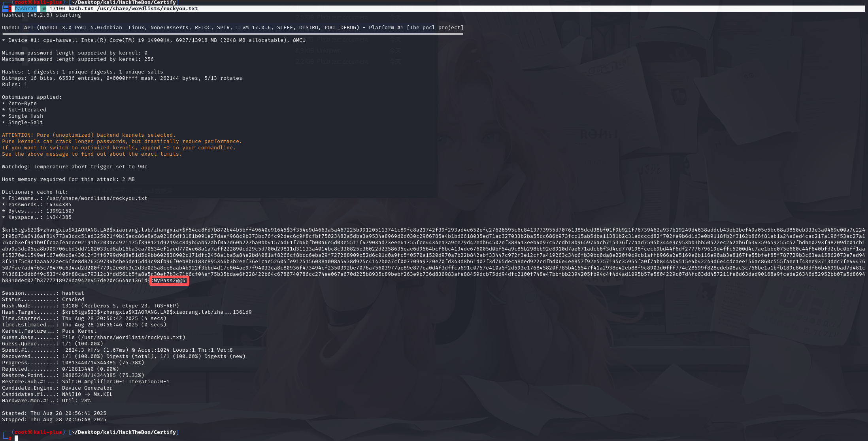The width and height of the screenshot is (868, 441).
Task: Click the start of the $krb5tgs$23$ hash
Action: [x=20, y=230]
